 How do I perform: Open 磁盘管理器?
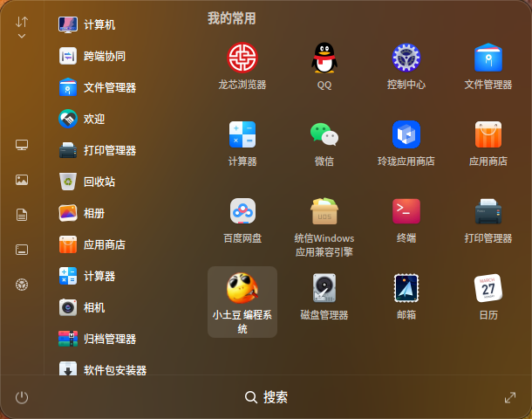pos(324,297)
